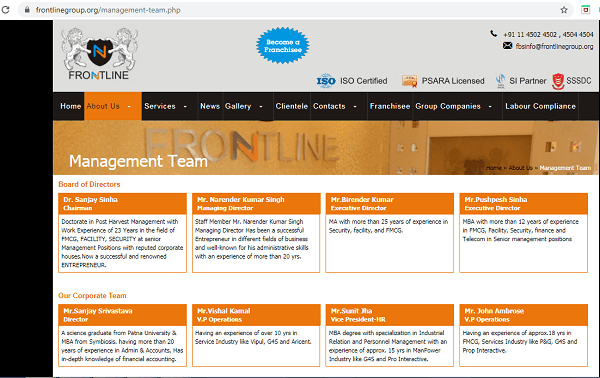Image resolution: width=600 pixels, height=378 pixels.
Task: Open the Labour Compliance menu item
Action: pyautogui.click(x=540, y=106)
